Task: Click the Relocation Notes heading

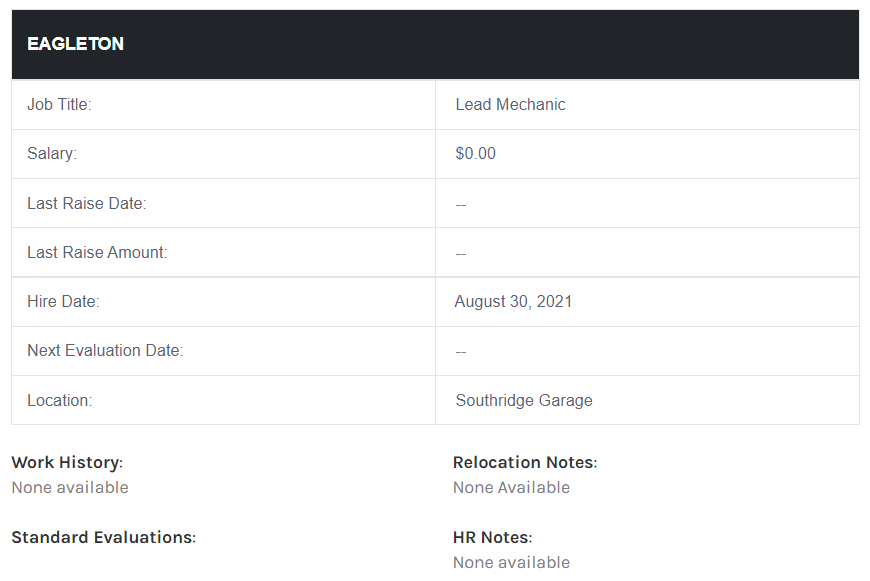Action: click(x=525, y=463)
